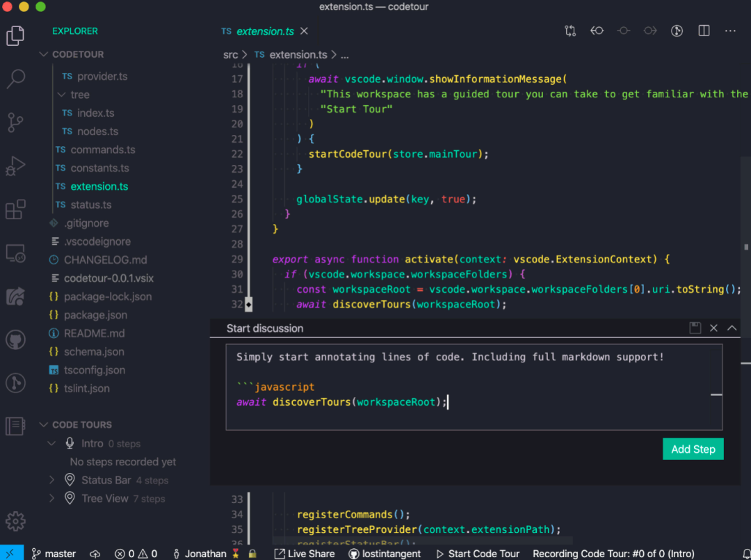Click the extension.ts breadcrumb segment
Image resolution: width=751 pixels, height=560 pixels.
click(298, 55)
